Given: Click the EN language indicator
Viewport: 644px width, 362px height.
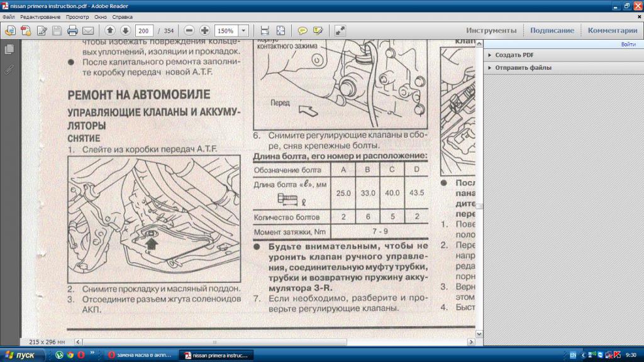Looking at the screenshot, I should pos(573,355).
